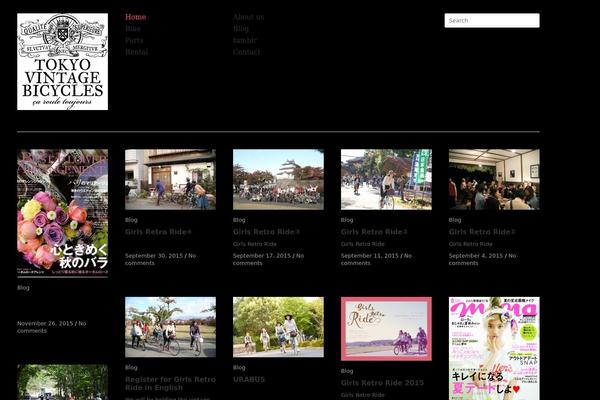The width and height of the screenshot is (600, 400).
Task: Open the About us menu item
Action: click(248, 17)
